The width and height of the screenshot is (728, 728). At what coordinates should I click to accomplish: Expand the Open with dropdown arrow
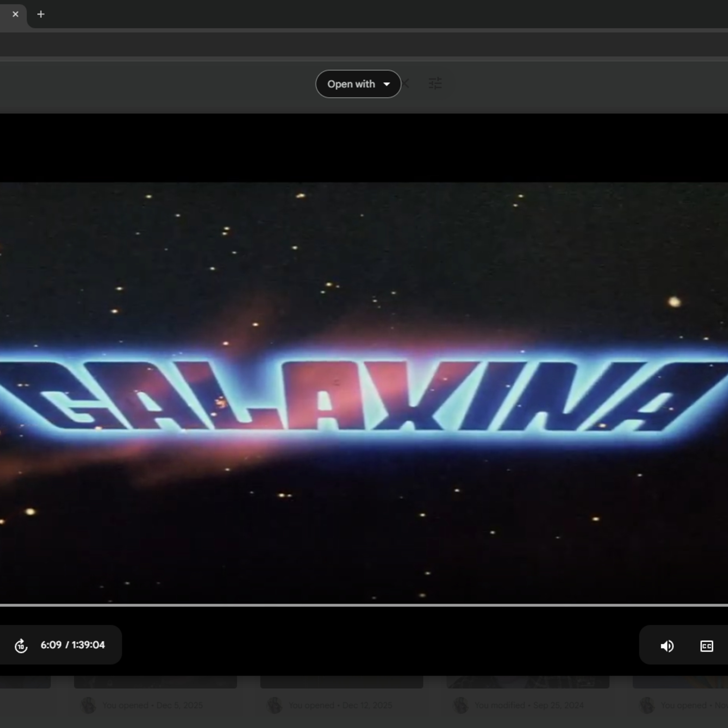coord(387,84)
